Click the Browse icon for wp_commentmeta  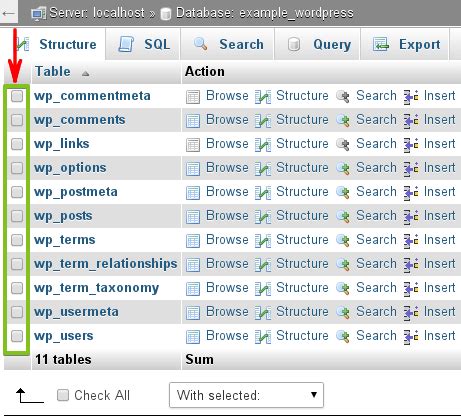click(x=193, y=97)
